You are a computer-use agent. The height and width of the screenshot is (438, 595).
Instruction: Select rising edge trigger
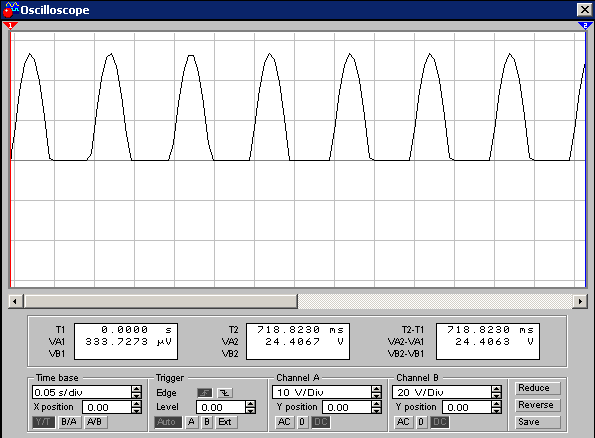(x=205, y=393)
